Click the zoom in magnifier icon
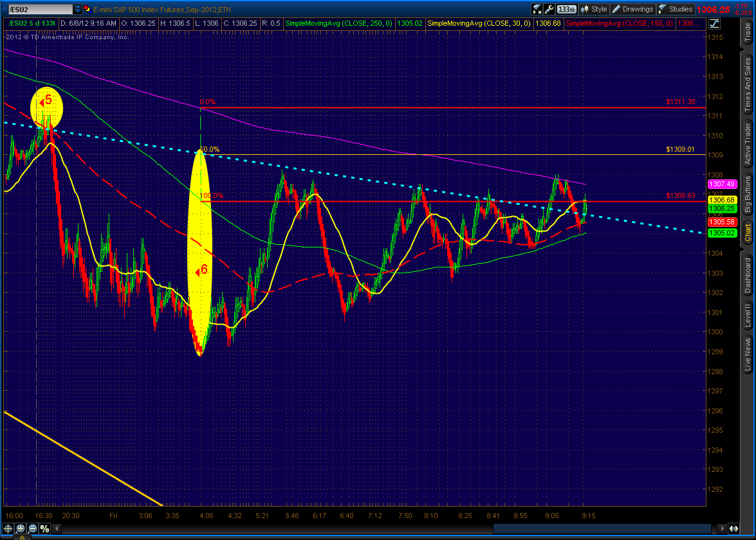 [21, 528]
